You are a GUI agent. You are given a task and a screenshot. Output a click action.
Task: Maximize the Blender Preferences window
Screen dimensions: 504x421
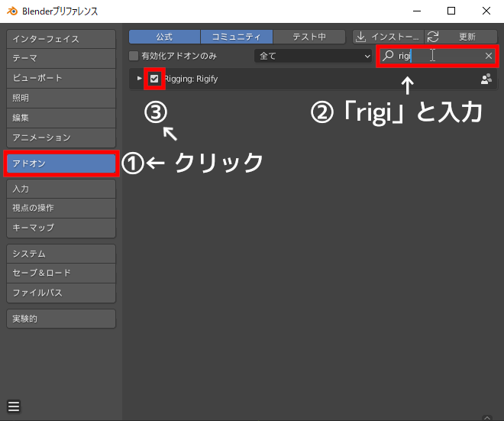click(451, 11)
